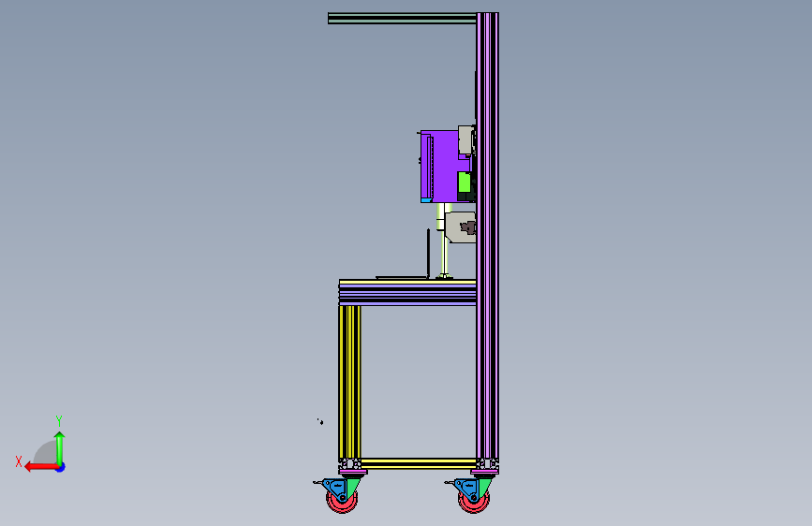This screenshot has width=812, height=526.
Task: Select the pale yellow tabletop plate
Action: click(407, 282)
